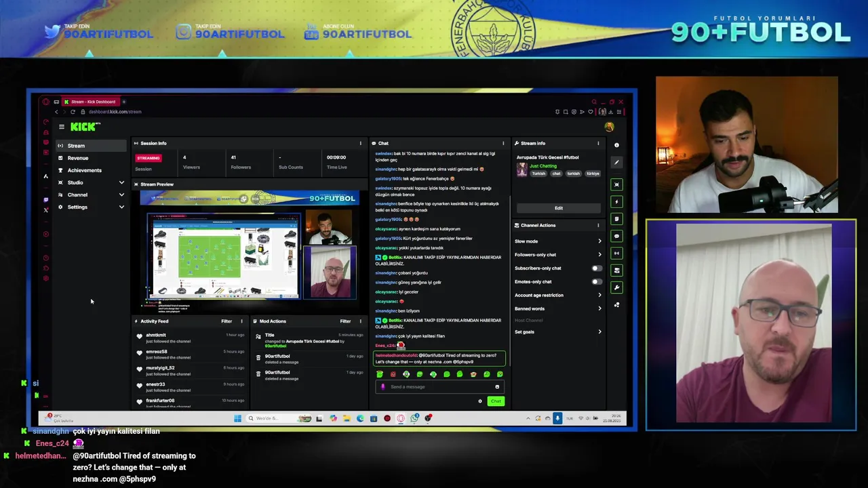
Task: Open Chat panel three-dot menu
Action: click(x=503, y=143)
